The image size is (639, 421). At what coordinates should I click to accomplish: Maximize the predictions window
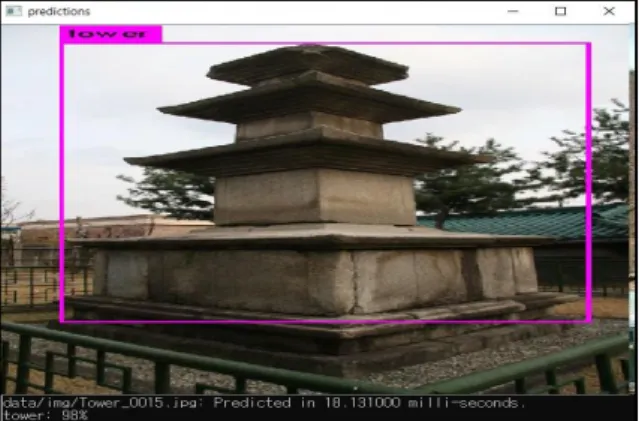pos(561,11)
